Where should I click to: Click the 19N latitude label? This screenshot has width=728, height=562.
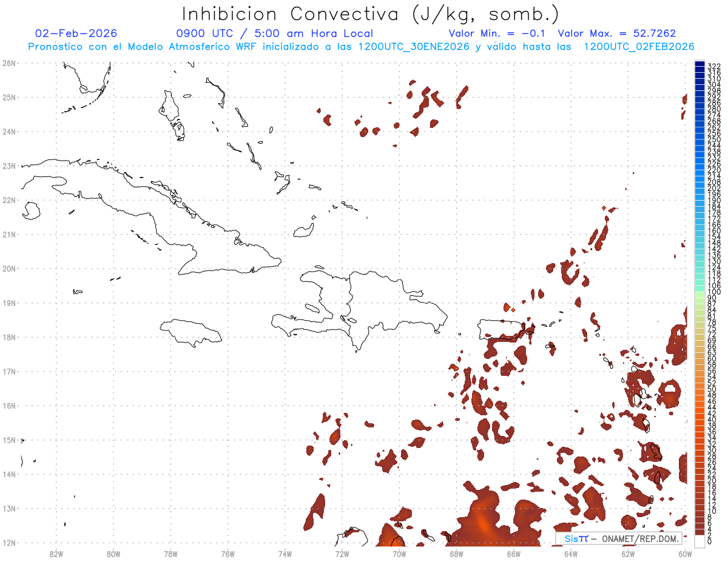tap(10, 303)
